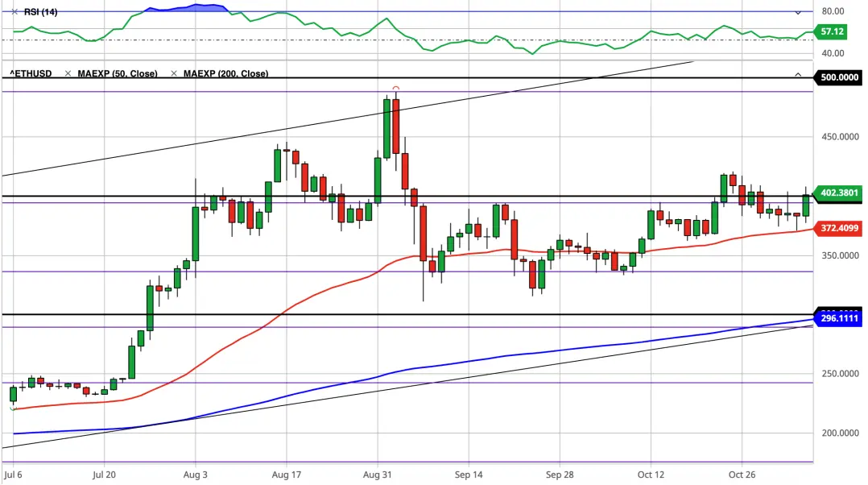Select the MAEXP (200, Close) legend label
Viewport: 868px width, 485px height.
pyautogui.click(x=225, y=73)
